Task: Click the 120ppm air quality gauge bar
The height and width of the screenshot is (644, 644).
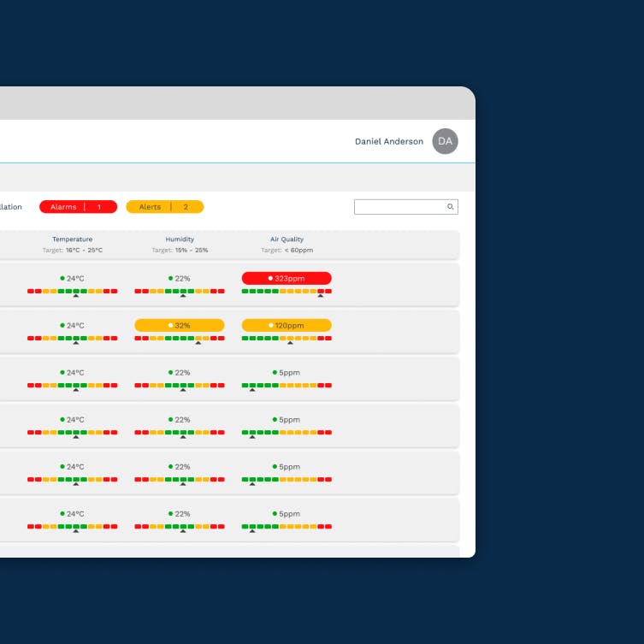Action: coord(287,339)
